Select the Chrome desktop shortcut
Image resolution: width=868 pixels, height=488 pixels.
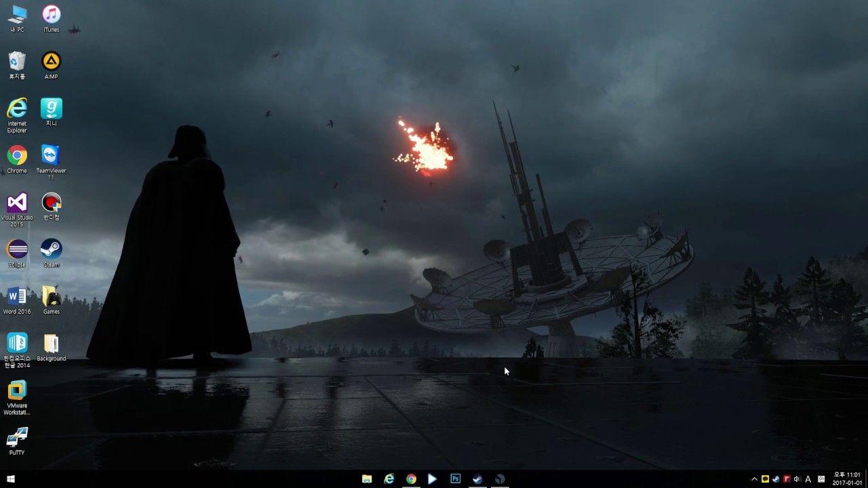pyautogui.click(x=17, y=159)
